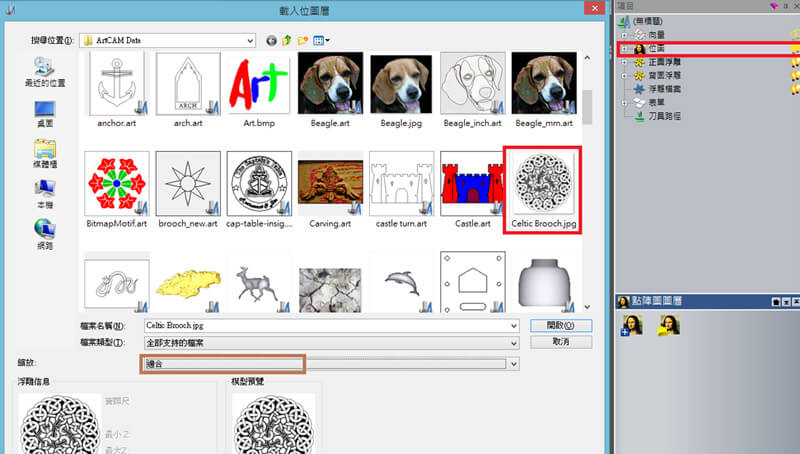Screen dimensions: 800x454
Task: Click the collapse arrow on 點陣圖圖層 panel header
Action: [x=786, y=302]
